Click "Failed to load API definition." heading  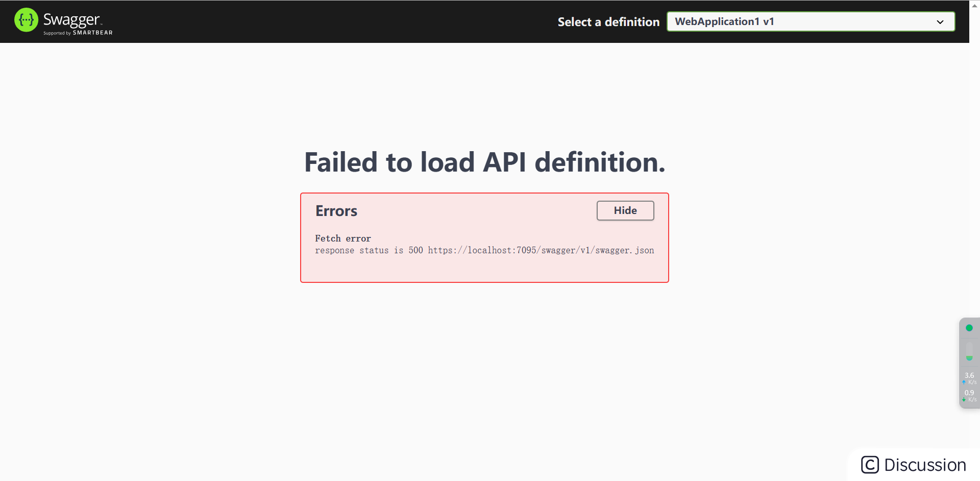click(485, 162)
